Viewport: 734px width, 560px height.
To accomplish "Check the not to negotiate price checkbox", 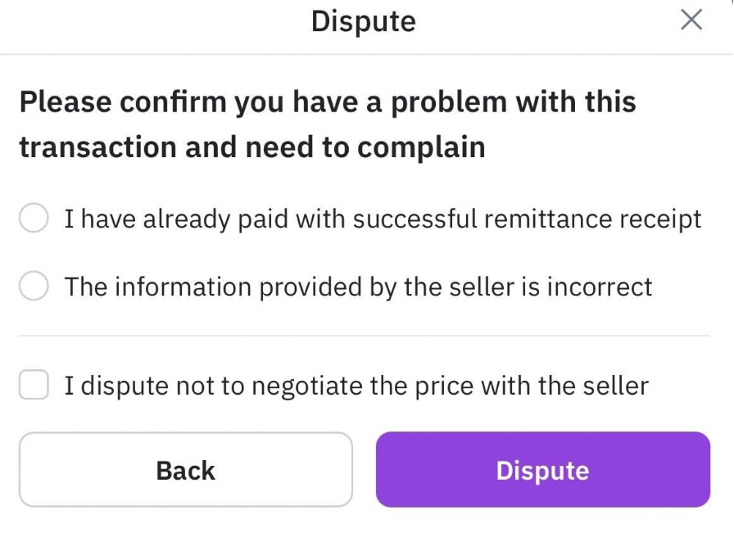I will pyautogui.click(x=34, y=386).
